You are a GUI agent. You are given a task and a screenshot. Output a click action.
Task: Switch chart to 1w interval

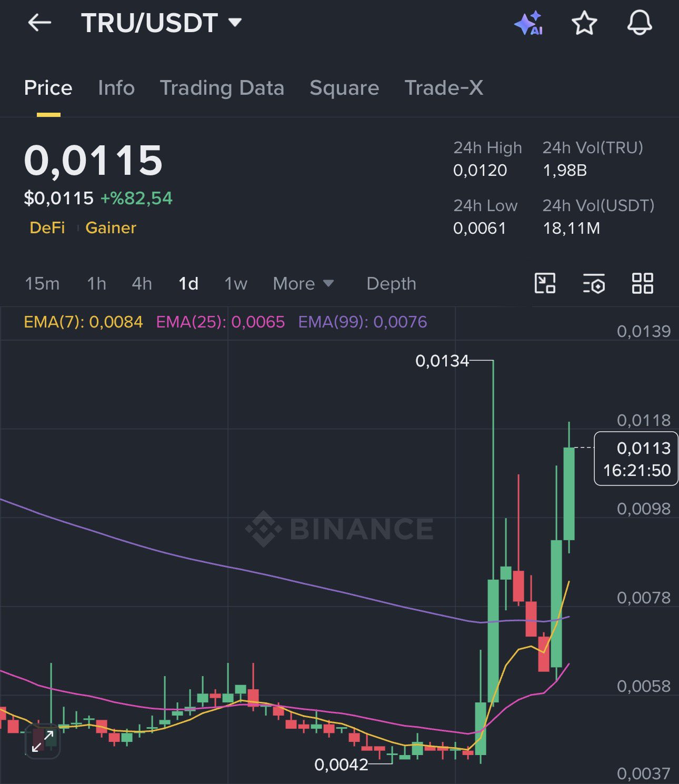236,284
